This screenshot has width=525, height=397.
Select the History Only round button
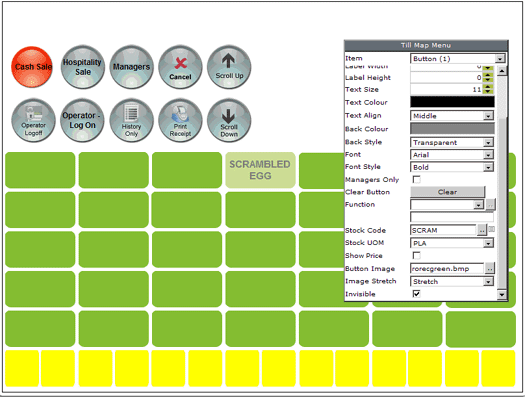point(132,120)
